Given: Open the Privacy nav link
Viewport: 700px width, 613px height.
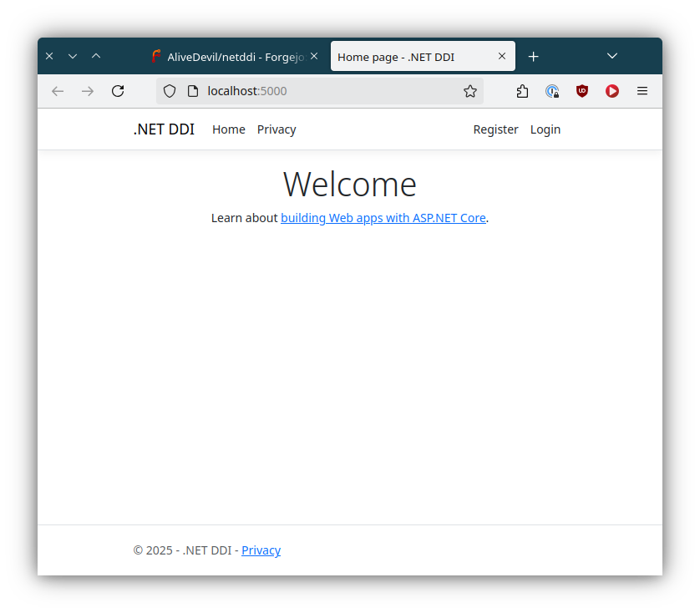Looking at the screenshot, I should pyautogui.click(x=276, y=129).
